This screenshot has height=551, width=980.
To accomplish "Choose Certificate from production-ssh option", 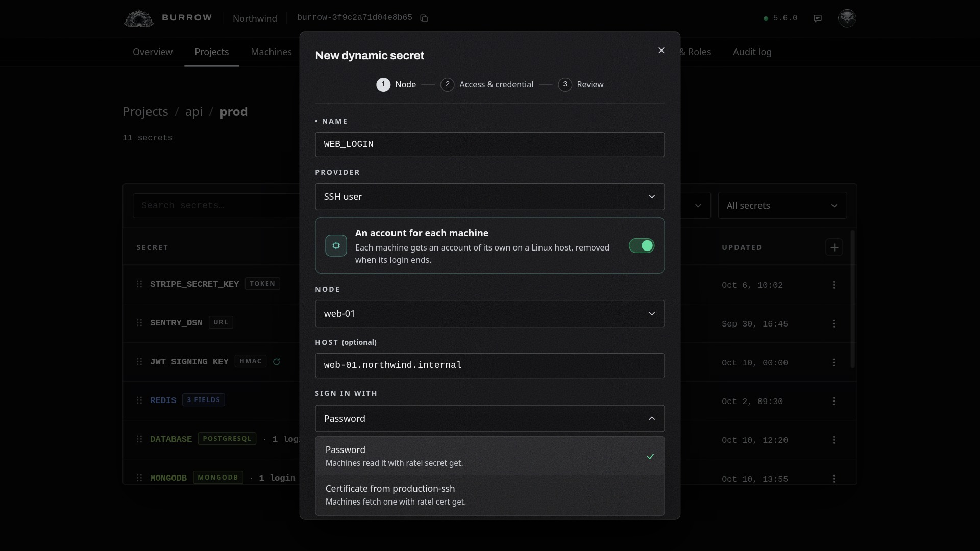I will click(x=490, y=495).
